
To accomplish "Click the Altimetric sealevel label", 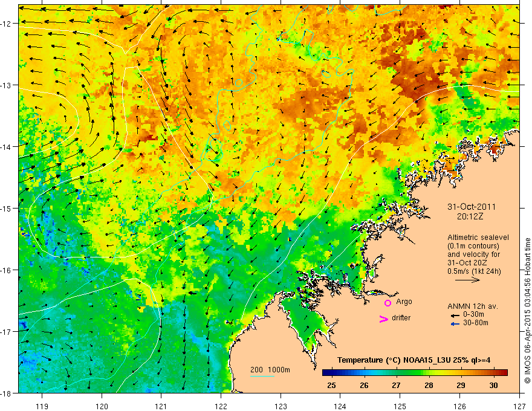I will tap(478, 238).
